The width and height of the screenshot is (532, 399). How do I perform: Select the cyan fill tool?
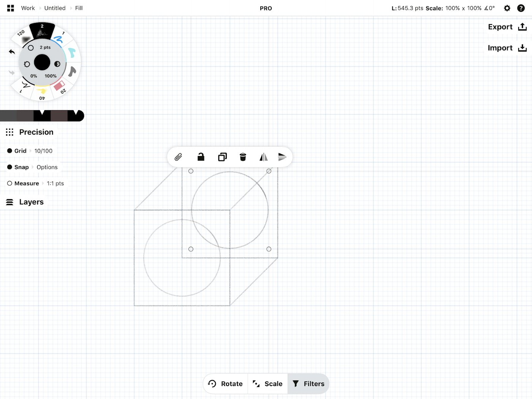(72, 53)
